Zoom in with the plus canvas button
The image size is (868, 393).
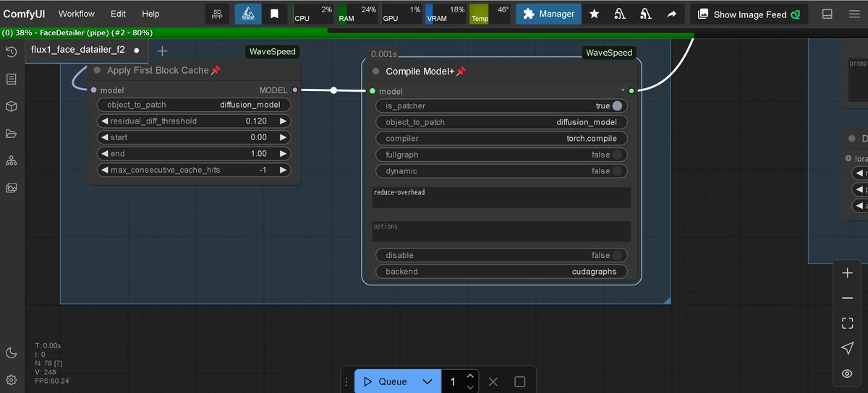tap(847, 273)
